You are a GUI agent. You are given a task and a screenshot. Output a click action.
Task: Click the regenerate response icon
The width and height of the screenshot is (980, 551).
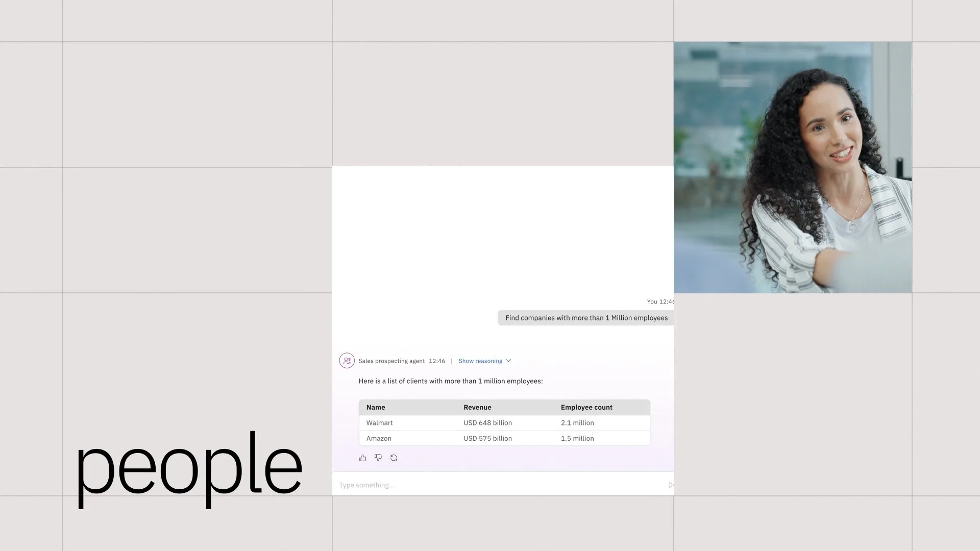coord(394,458)
